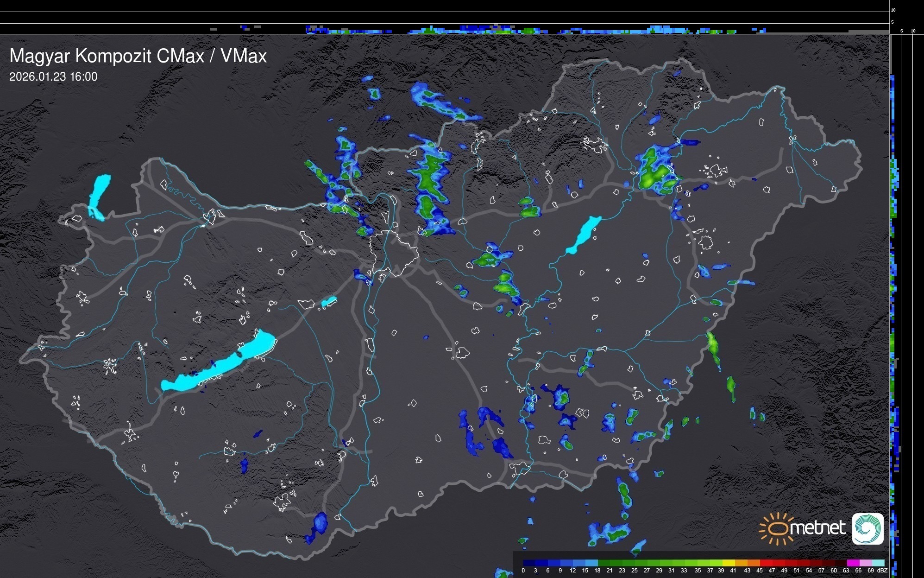Click the metnet wordmark text
The width and height of the screenshot is (924, 578).
(817, 528)
